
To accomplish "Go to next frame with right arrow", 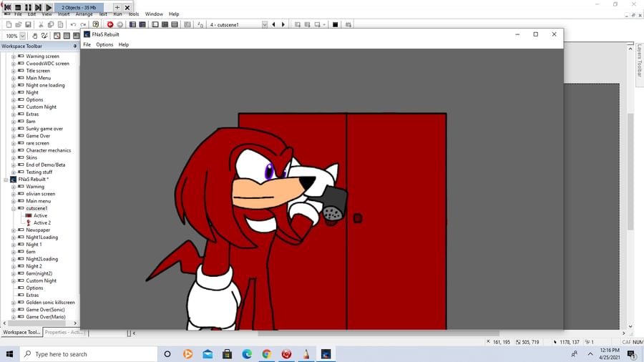I will tap(283, 24).
